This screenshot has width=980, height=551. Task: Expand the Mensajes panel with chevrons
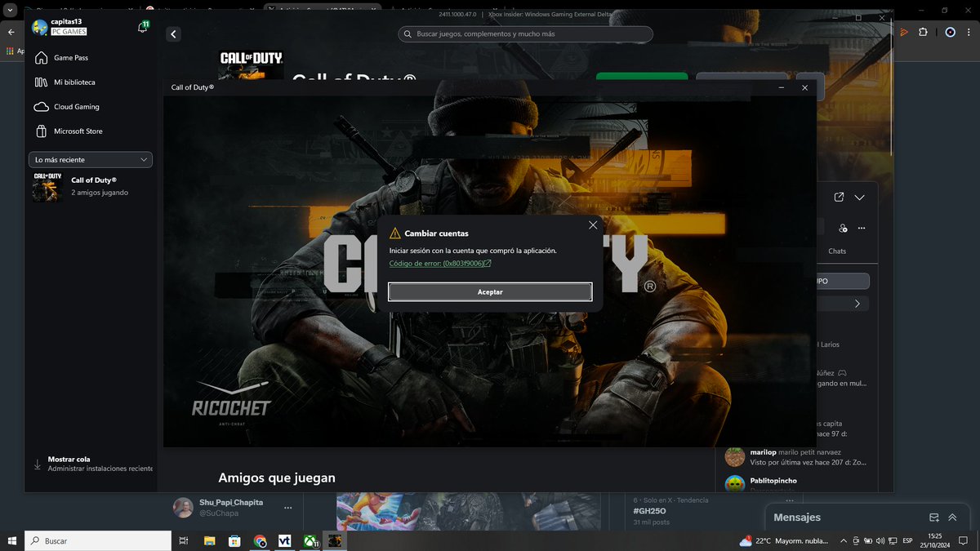(x=952, y=518)
